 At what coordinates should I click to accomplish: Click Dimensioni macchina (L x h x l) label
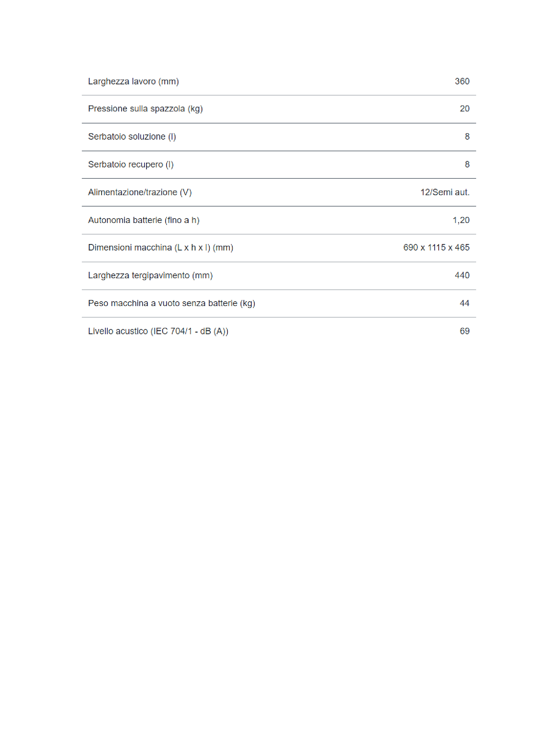160,248
